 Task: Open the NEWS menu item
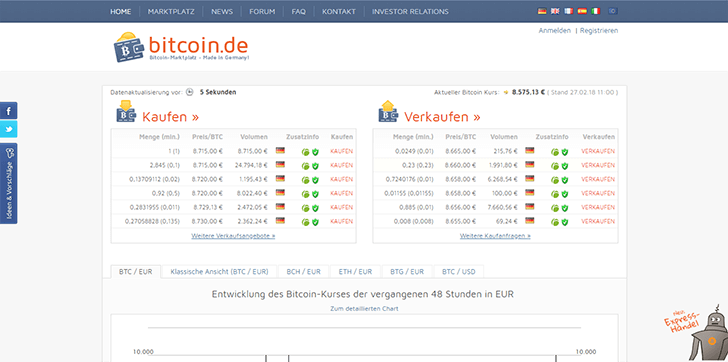(222, 12)
